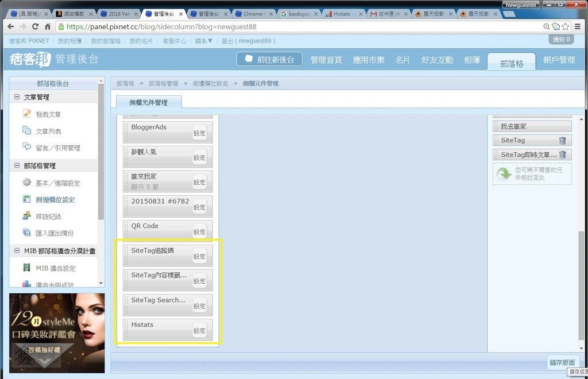Click the 我去誰家 widget in right panel
The height and width of the screenshot is (379, 588).
coord(532,126)
